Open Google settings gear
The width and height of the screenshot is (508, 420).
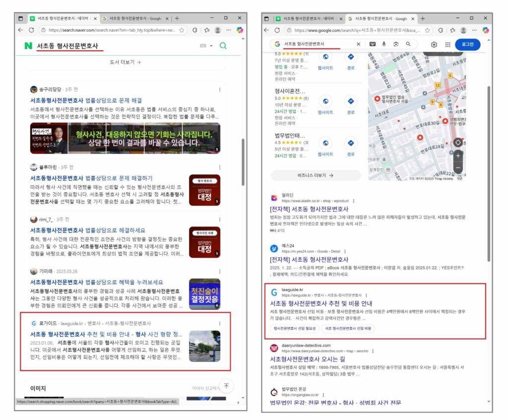434,44
